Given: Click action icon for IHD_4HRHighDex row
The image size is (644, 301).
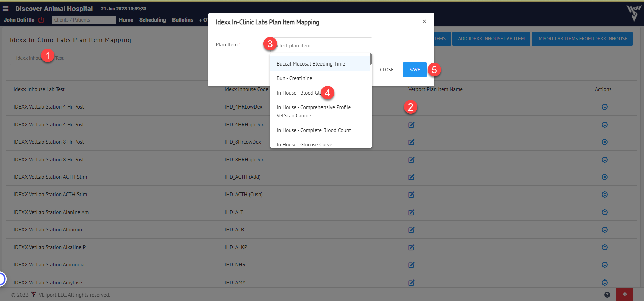Looking at the screenshot, I should coord(605,125).
